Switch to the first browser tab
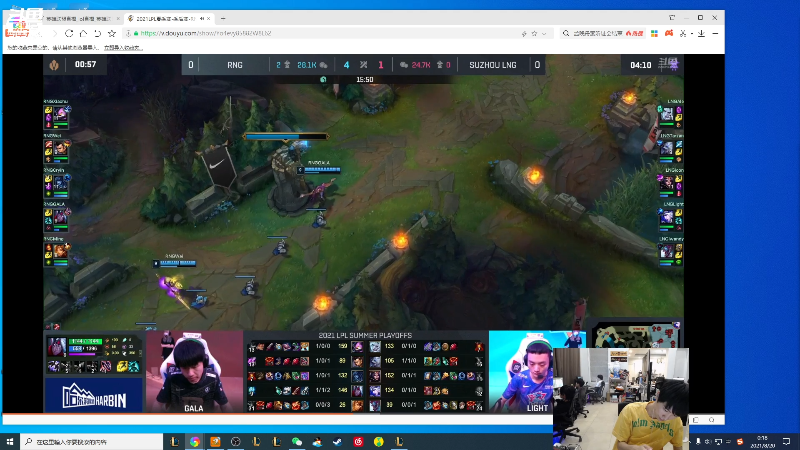The image size is (800, 450). [78, 18]
